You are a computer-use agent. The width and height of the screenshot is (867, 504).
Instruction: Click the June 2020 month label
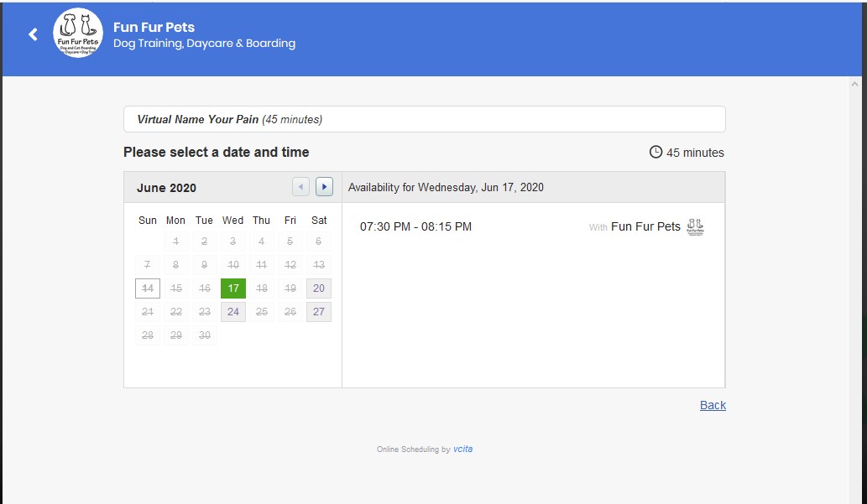coord(166,188)
